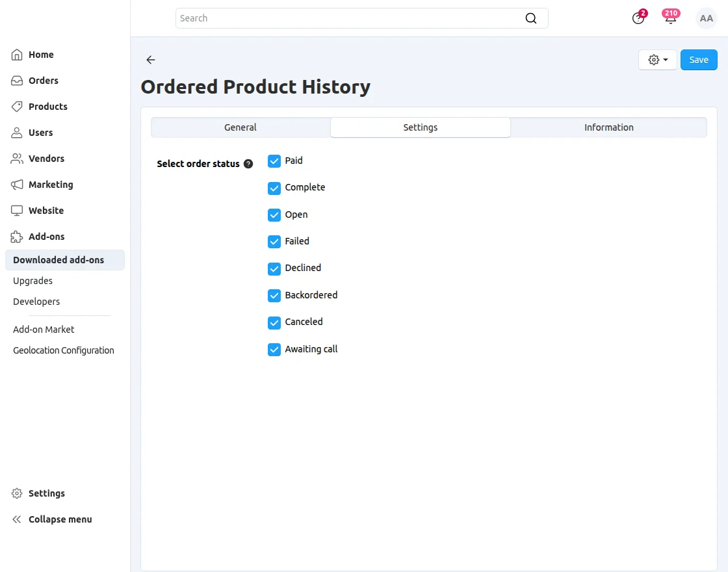728x572 pixels.
Task: Open Downloaded add-ons menu item
Action: [65, 260]
